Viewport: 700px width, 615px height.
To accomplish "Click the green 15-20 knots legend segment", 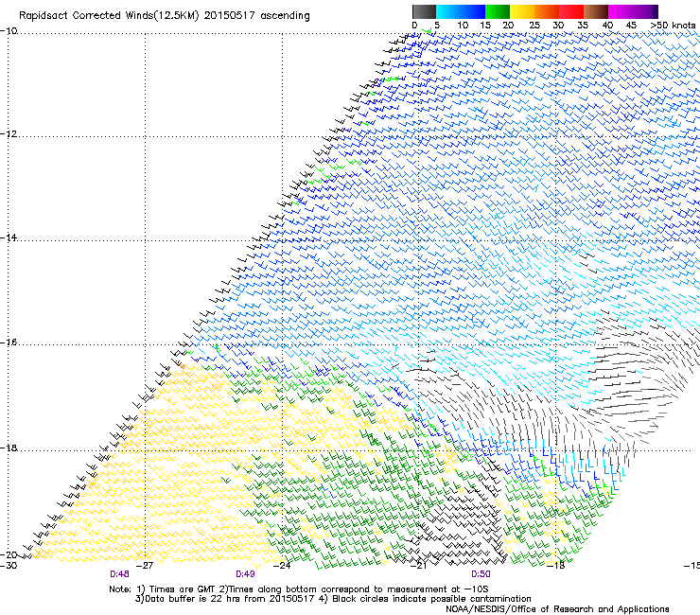I will pos(498,11).
